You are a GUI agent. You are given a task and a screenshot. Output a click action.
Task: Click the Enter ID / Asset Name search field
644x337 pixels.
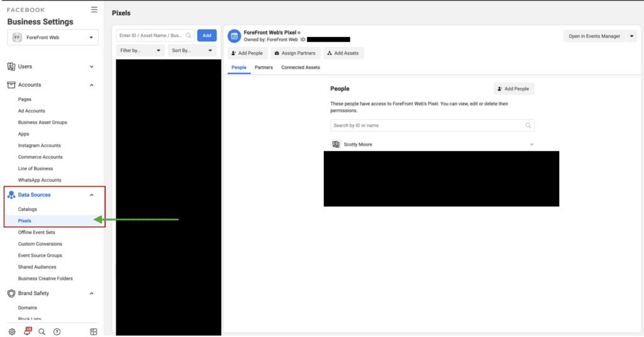tap(155, 36)
